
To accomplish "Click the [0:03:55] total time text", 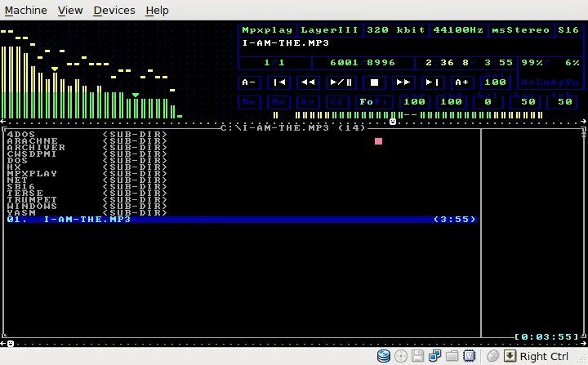I will 547,337.
